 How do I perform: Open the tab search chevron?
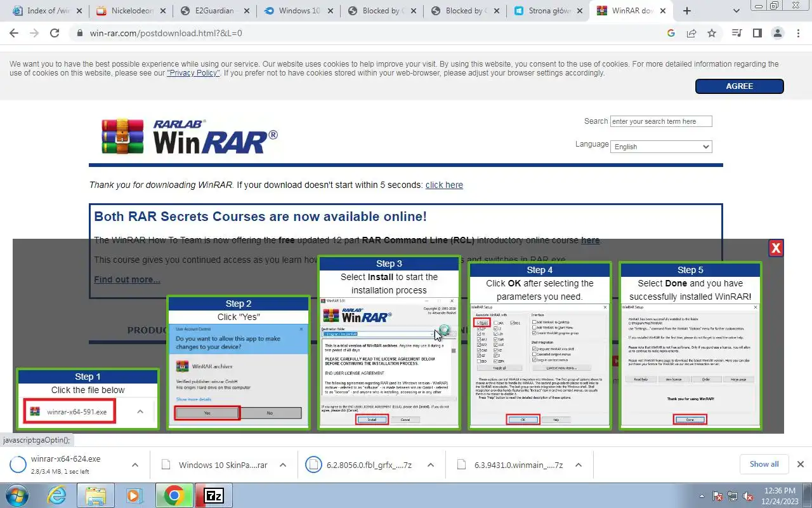pos(737,11)
